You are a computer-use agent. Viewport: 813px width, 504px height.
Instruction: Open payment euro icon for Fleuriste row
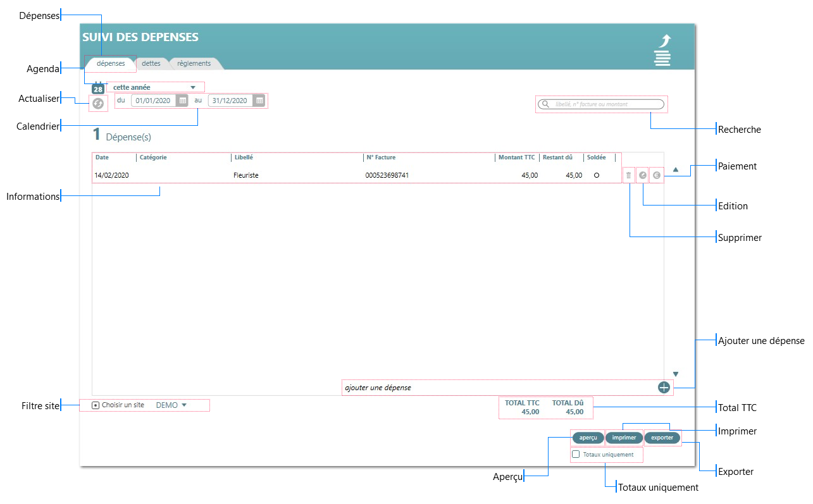tap(657, 175)
